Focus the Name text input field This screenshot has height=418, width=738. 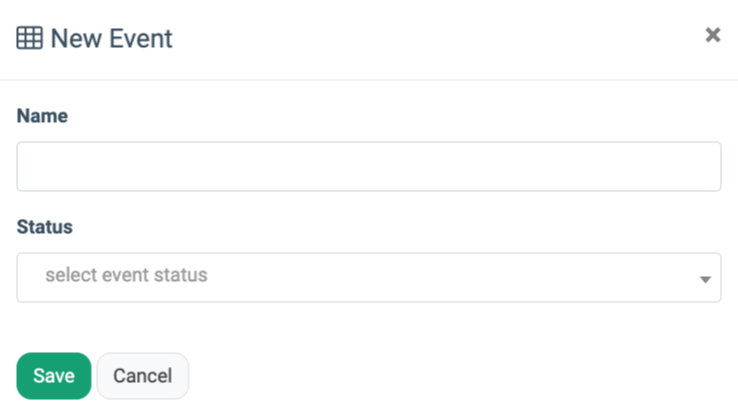[368, 166]
